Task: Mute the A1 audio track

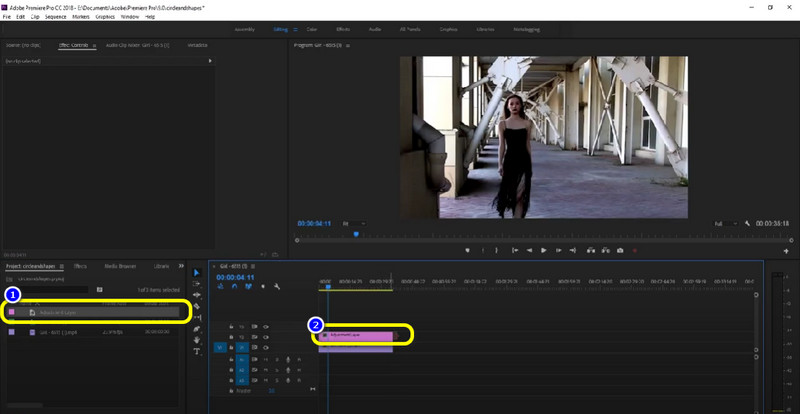Action: tap(266, 359)
